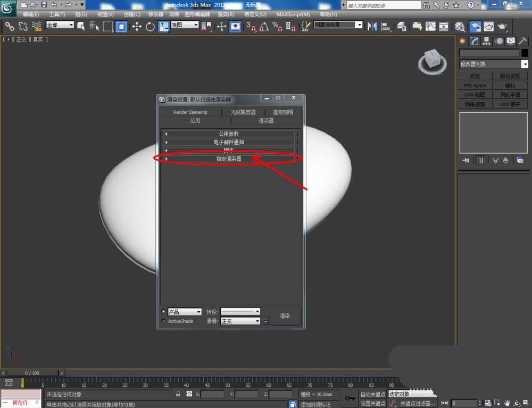Click the Mirror tool icon
Image resolution: width=532 pixels, height=408 pixels.
(372, 26)
